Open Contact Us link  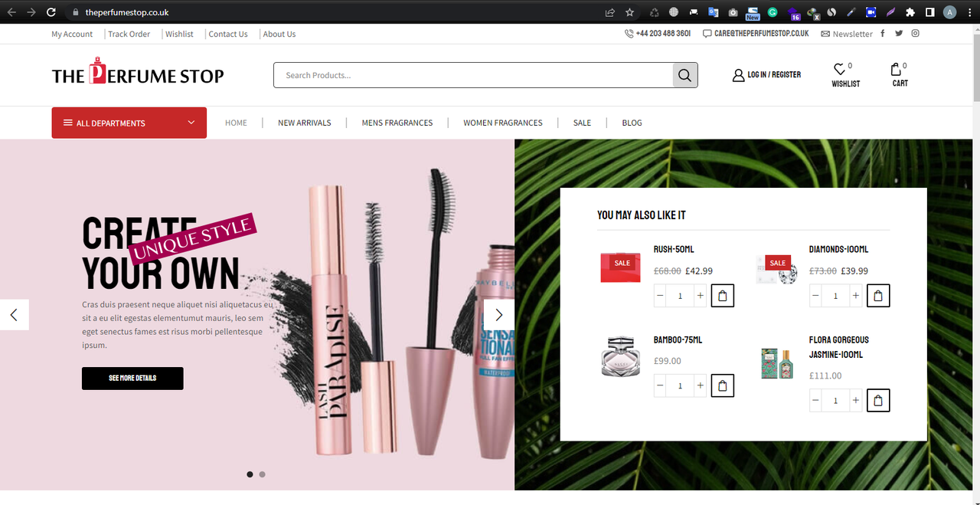[228, 34]
